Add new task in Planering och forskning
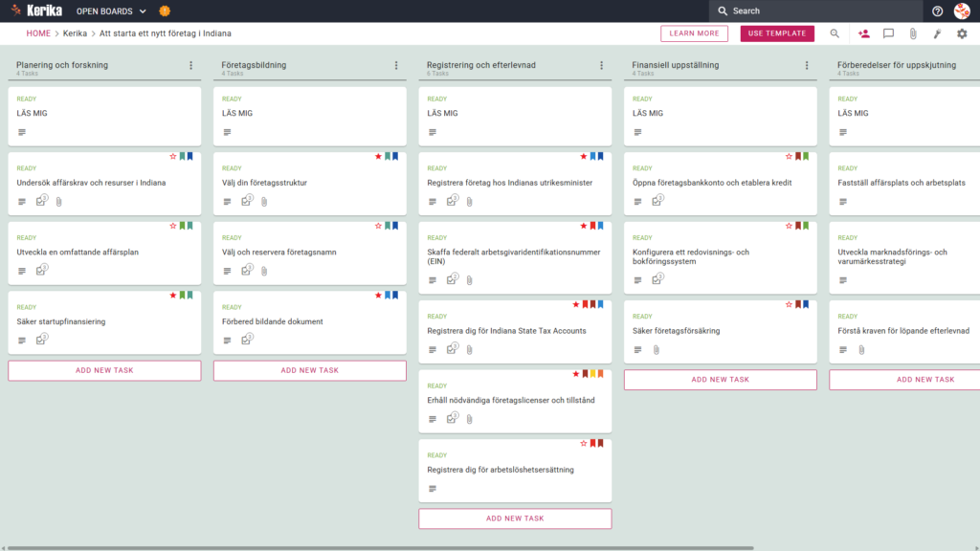Image resolution: width=980 pixels, height=551 pixels. tap(104, 370)
